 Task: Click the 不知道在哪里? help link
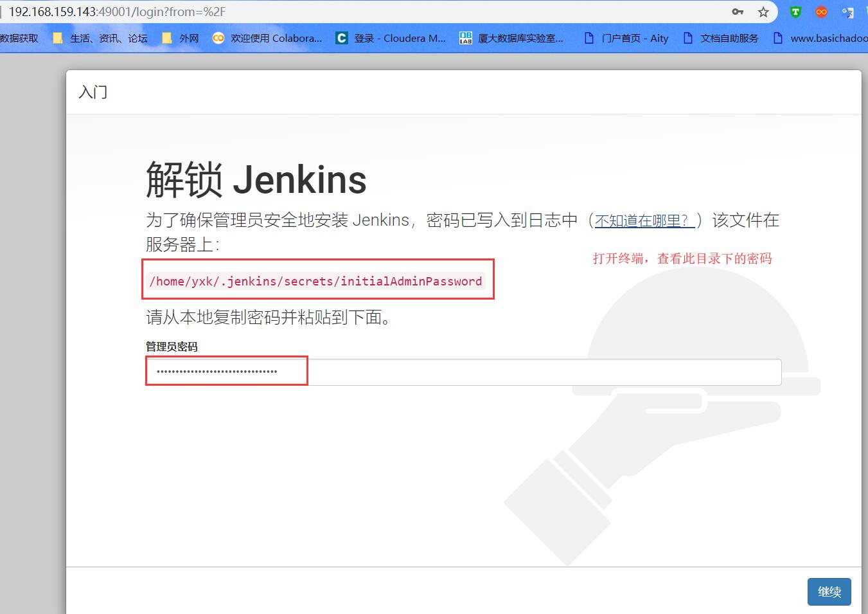(x=644, y=221)
